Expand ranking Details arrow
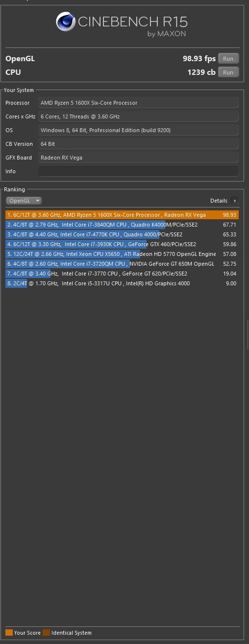The image size is (249, 644). pos(235,201)
